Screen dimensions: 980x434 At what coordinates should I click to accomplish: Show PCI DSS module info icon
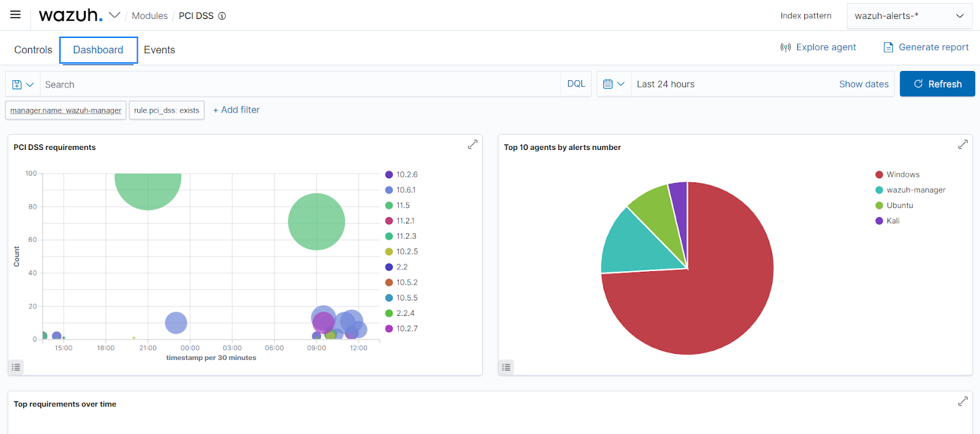pos(222,16)
